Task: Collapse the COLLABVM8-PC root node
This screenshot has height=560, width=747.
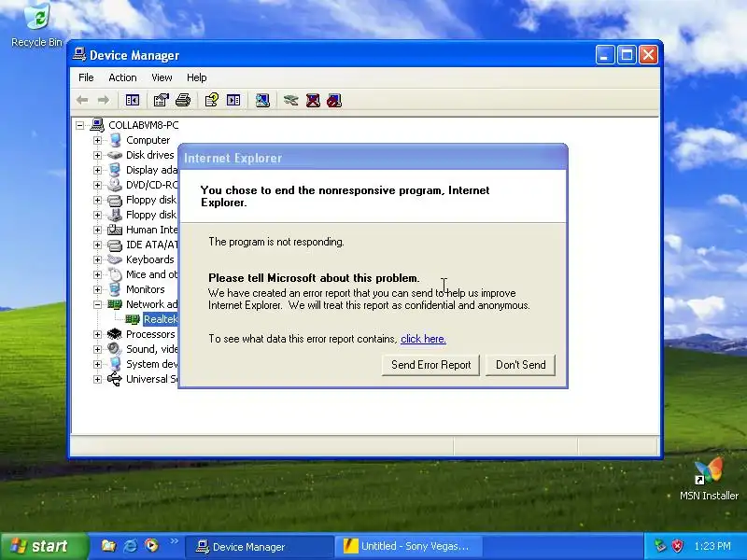Action: tap(79, 125)
